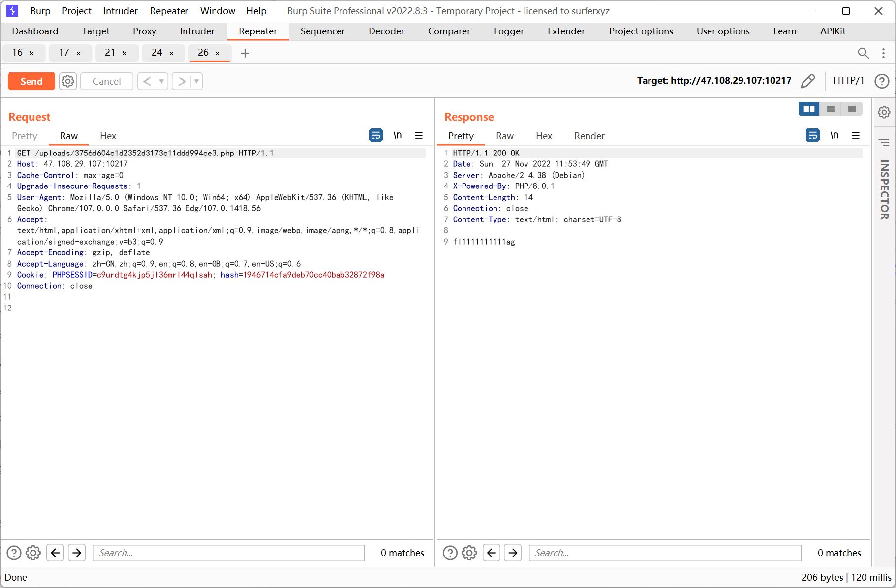Screen dimensions: 896x588
Task: Open the back-request history dropdown arrow
Action: click(x=161, y=81)
